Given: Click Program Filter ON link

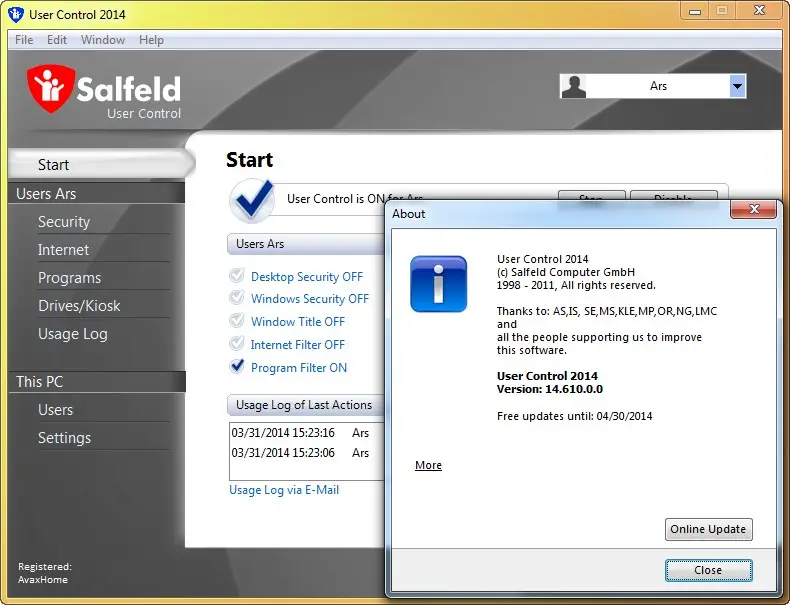Looking at the screenshot, I should click(299, 368).
